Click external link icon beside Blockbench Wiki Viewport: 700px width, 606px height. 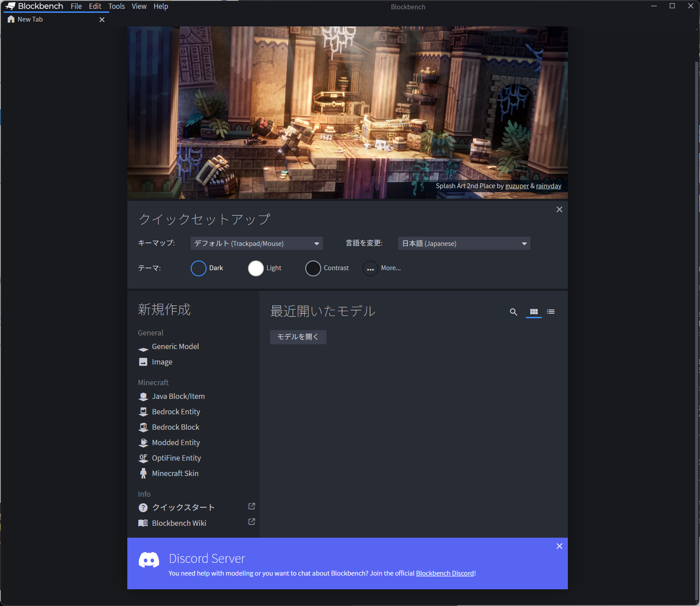[252, 522]
